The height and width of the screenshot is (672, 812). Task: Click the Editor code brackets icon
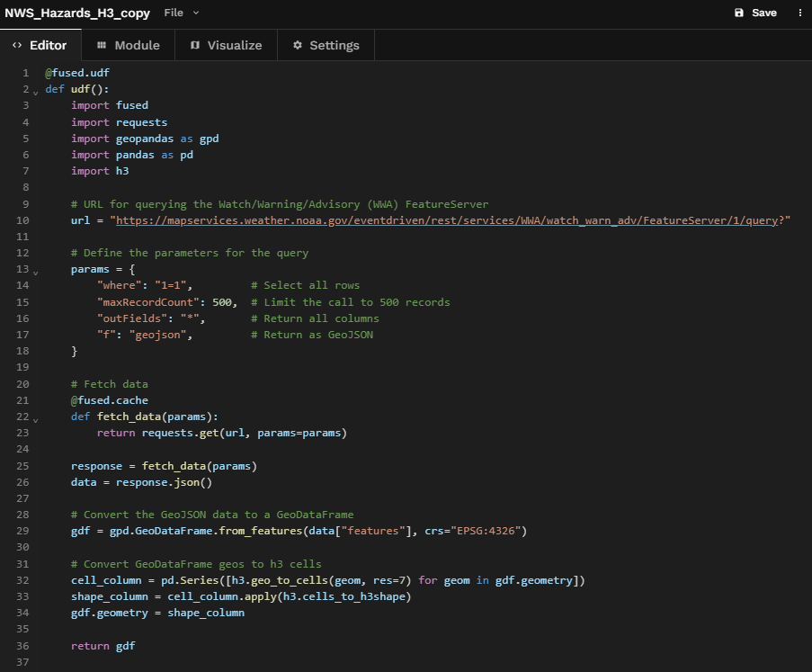point(17,45)
